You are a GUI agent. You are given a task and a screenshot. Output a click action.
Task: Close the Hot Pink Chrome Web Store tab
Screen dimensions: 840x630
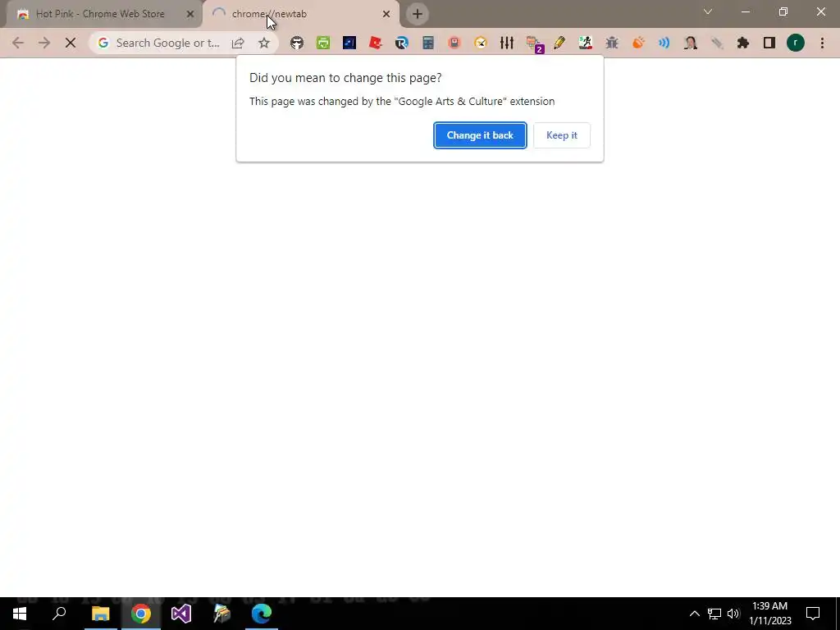pyautogui.click(x=190, y=14)
